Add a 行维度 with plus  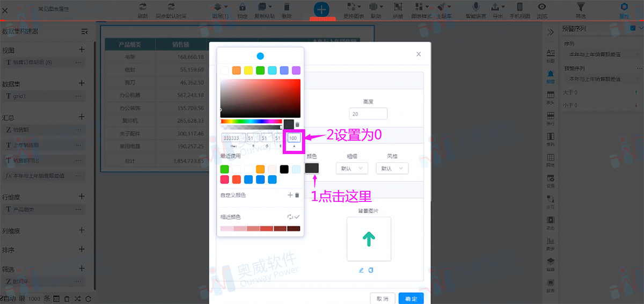(82, 197)
